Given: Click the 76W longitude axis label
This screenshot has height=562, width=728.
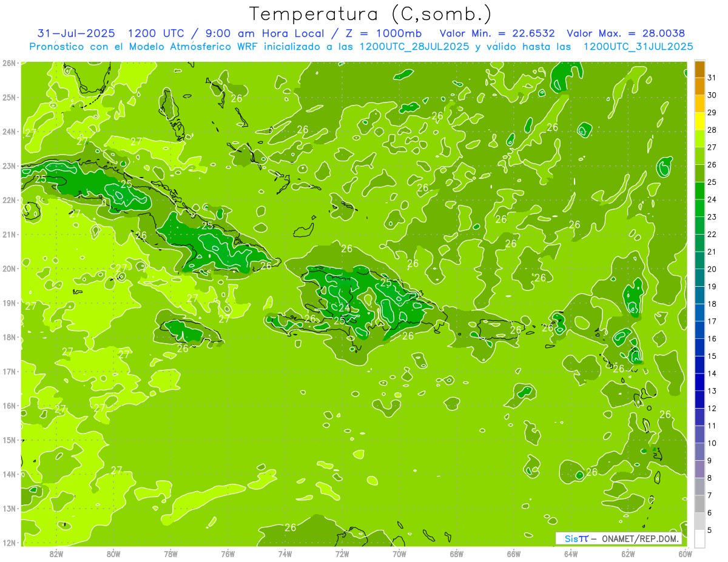Looking at the screenshot, I should (x=228, y=554).
